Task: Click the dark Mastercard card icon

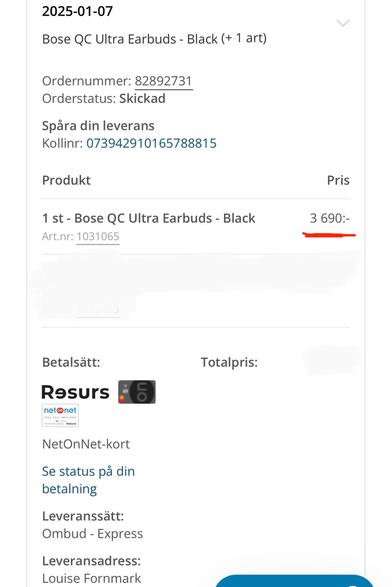Action: (137, 392)
